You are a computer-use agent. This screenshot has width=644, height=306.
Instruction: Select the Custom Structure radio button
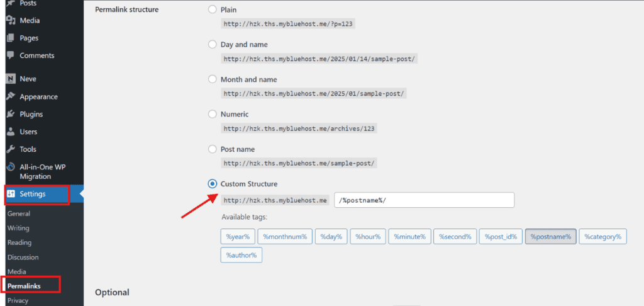213,184
